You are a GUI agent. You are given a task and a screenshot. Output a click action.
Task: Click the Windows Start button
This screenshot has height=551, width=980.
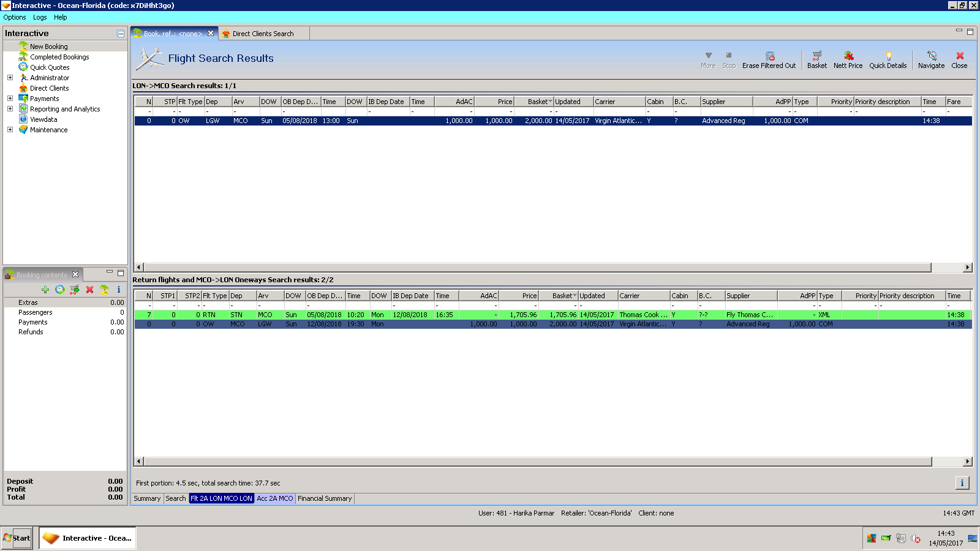pos(17,538)
